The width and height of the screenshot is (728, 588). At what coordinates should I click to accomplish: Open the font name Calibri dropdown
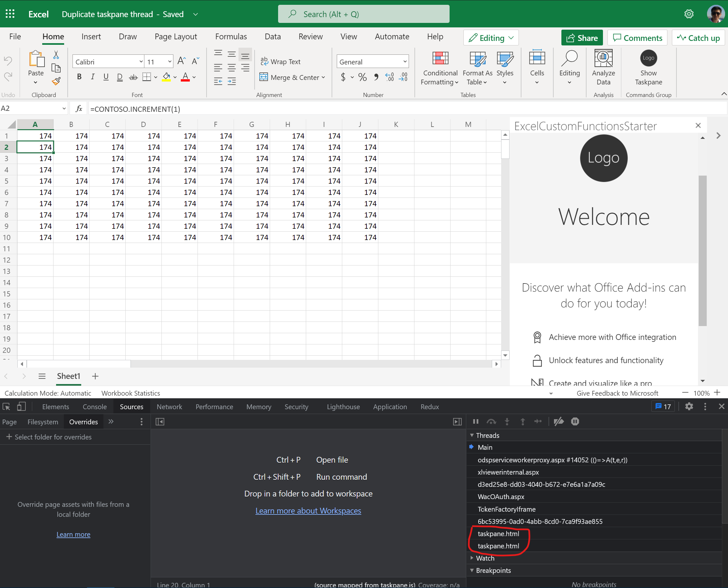coord(141,62)
